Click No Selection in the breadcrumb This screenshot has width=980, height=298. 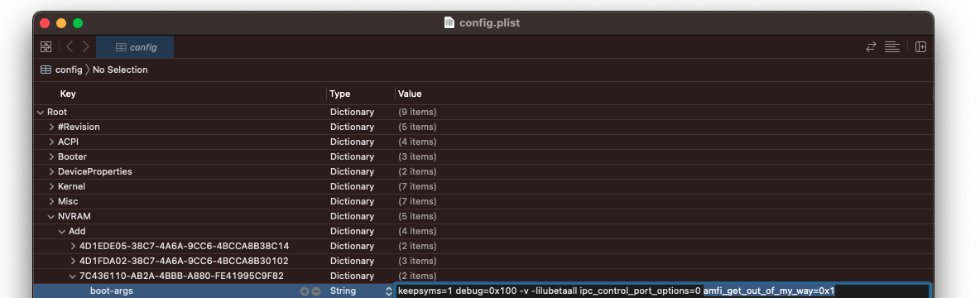tap(120, 70)
